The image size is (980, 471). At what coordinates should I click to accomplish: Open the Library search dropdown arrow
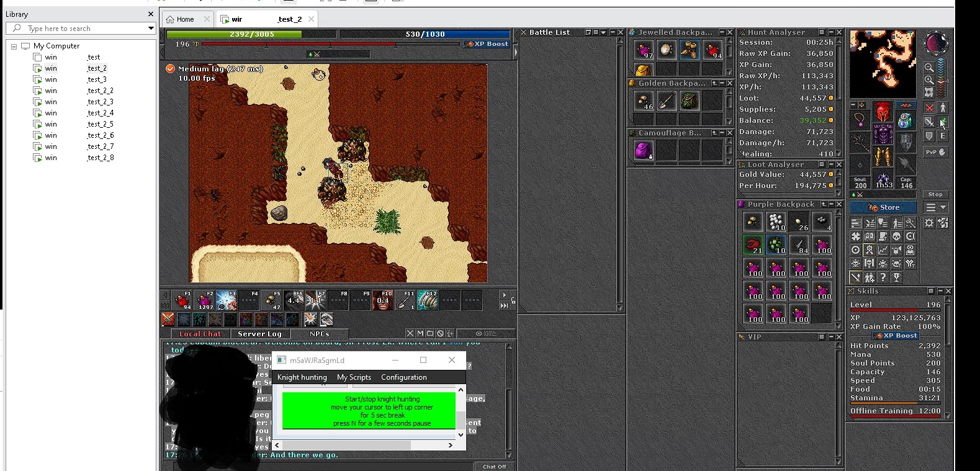pyautogui.click(x=151, y=29)
